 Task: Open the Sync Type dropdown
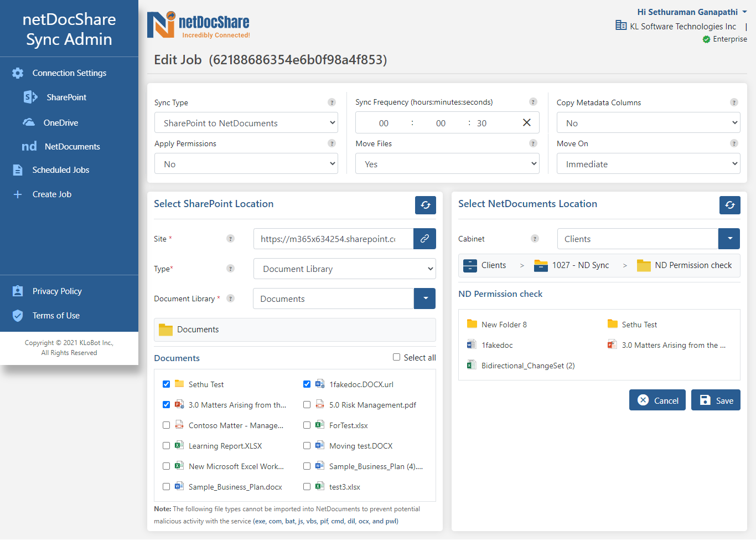[x=246, y=122]
